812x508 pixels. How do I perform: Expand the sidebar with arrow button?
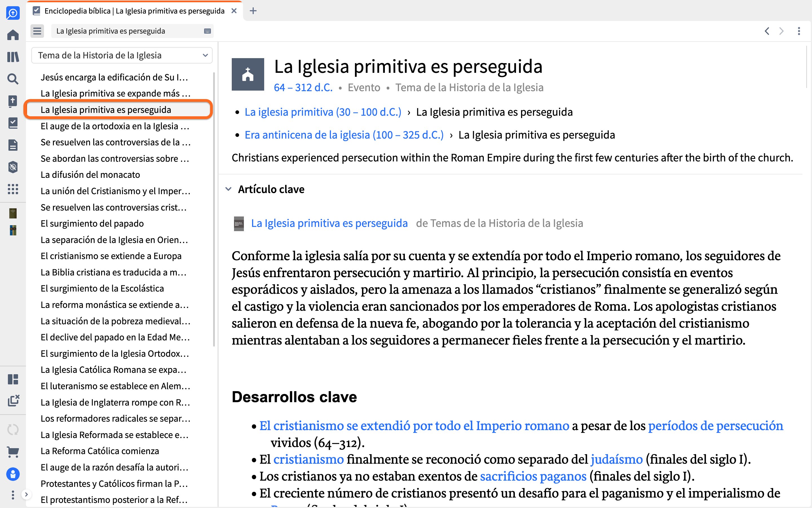click(x=26, y=494)
